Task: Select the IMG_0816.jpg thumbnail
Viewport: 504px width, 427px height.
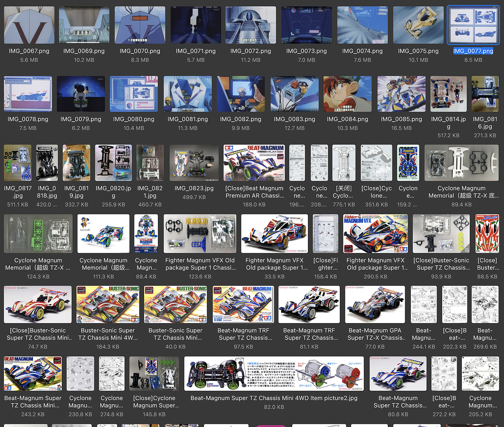Action: [x=485, y=94]
